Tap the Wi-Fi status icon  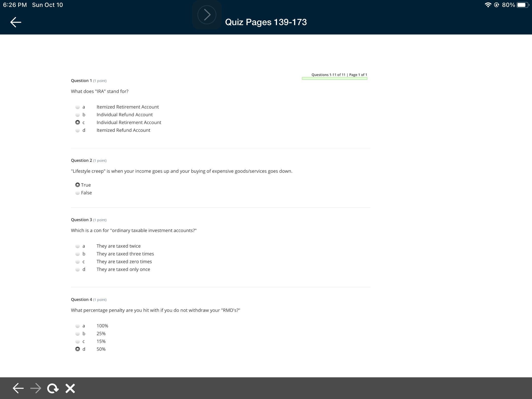[488, 5]
